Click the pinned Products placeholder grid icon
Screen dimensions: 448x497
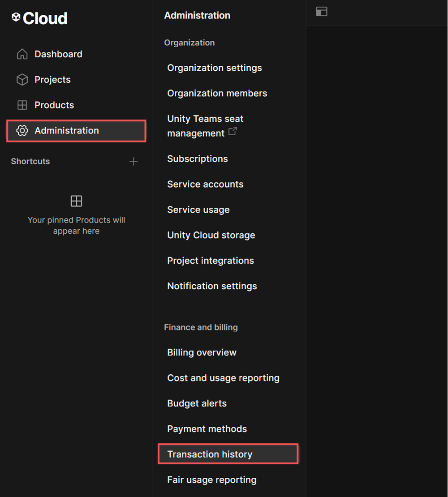[76, 201]
